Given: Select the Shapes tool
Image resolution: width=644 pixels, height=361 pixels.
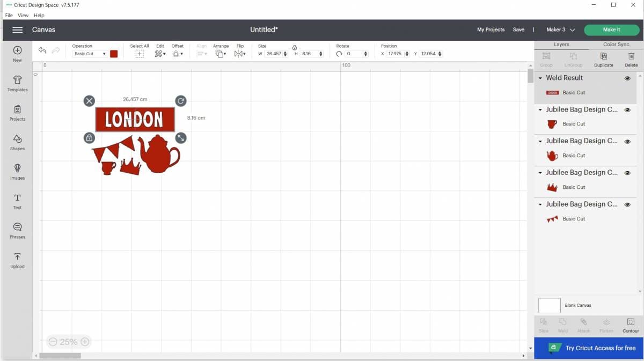Looking at the screenshot, I should [x=17, y=142].
